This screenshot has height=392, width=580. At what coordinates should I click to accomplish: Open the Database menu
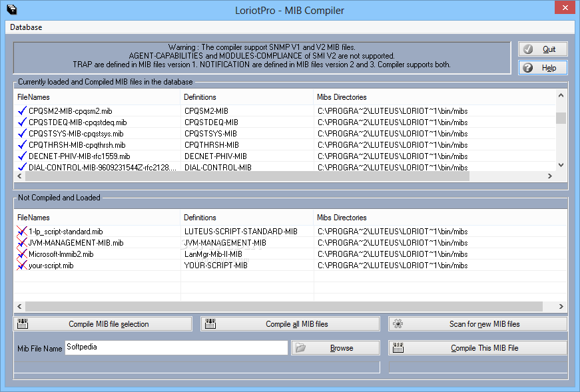[x=26, y=27]
